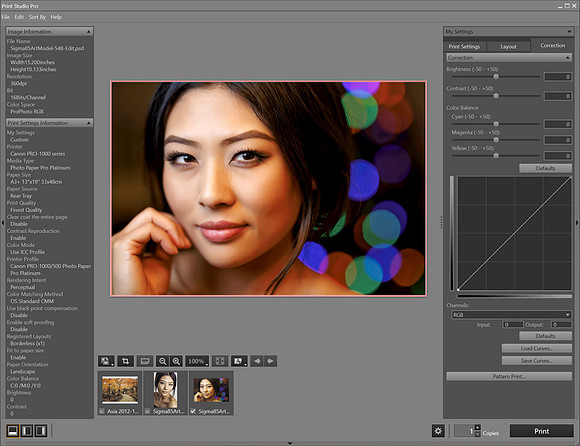
Task: Switch to the Print Settings tab
Action: pyautogui.click(x=464, y=47)
